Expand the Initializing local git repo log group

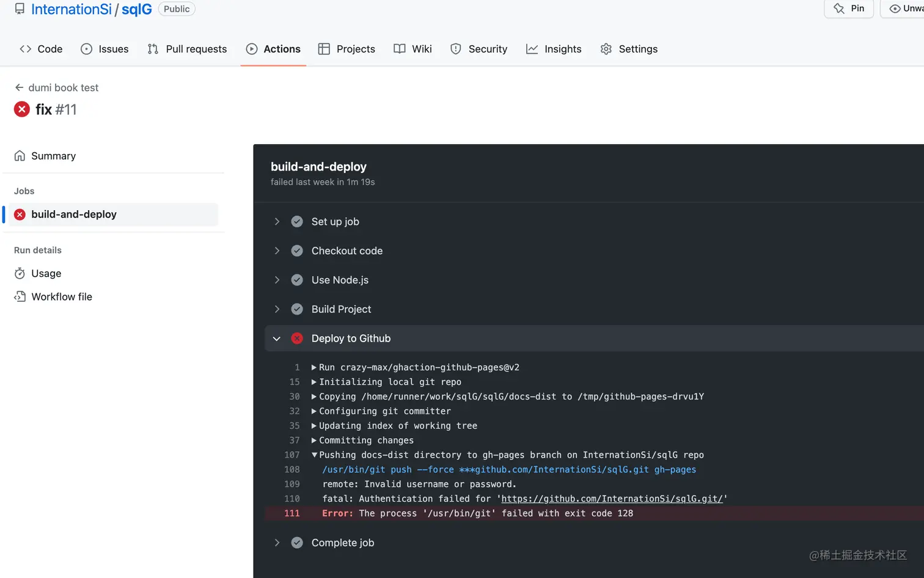pos(314,382)
